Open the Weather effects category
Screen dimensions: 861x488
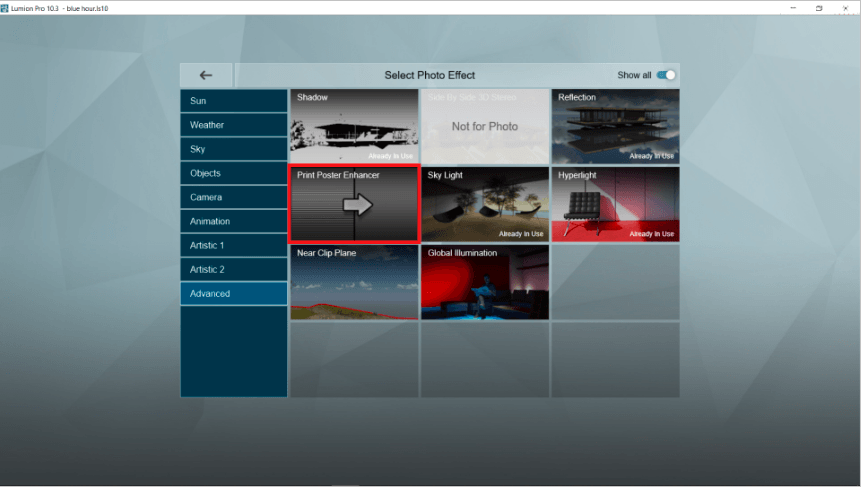(x=234, y=125)
